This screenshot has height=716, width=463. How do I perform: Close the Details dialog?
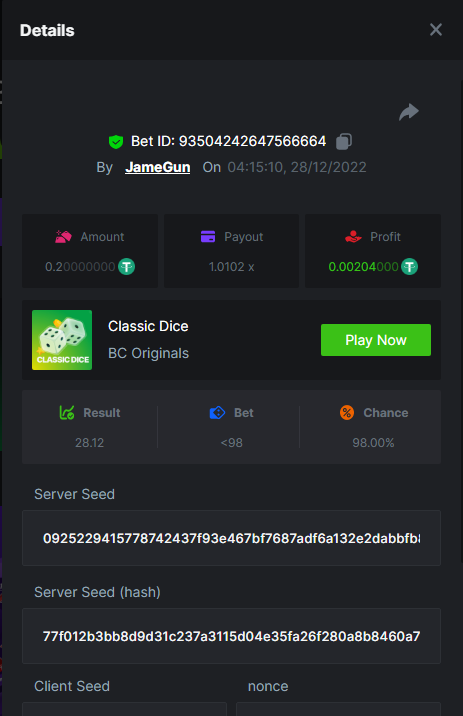click(436, 30)
